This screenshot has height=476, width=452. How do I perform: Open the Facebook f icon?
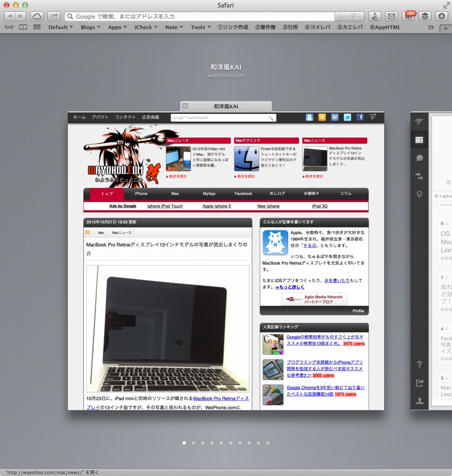(x=360, y=117)
